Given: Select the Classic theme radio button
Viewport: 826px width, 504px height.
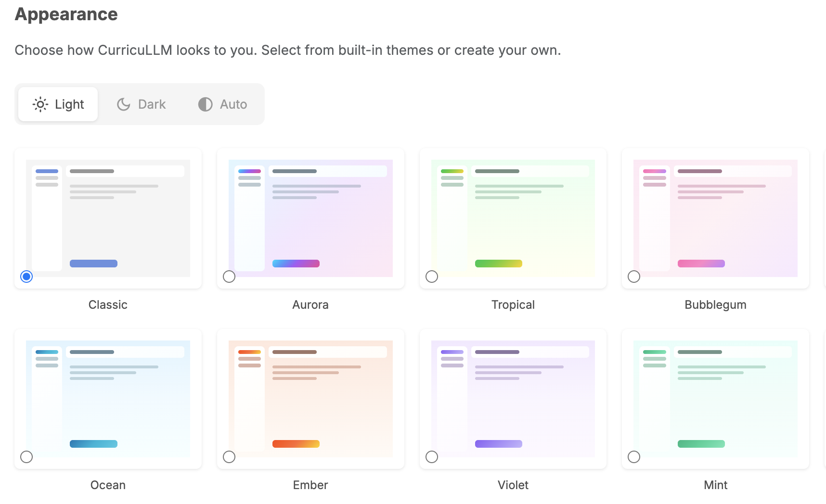Looking at the screenshot, I should coord(26,277).
